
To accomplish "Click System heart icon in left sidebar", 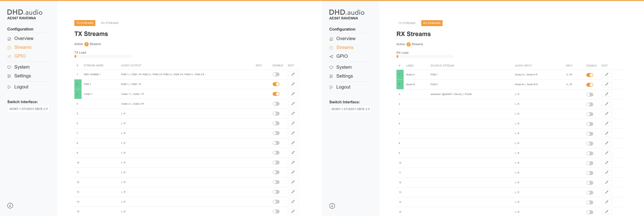I will click(9, 67).
